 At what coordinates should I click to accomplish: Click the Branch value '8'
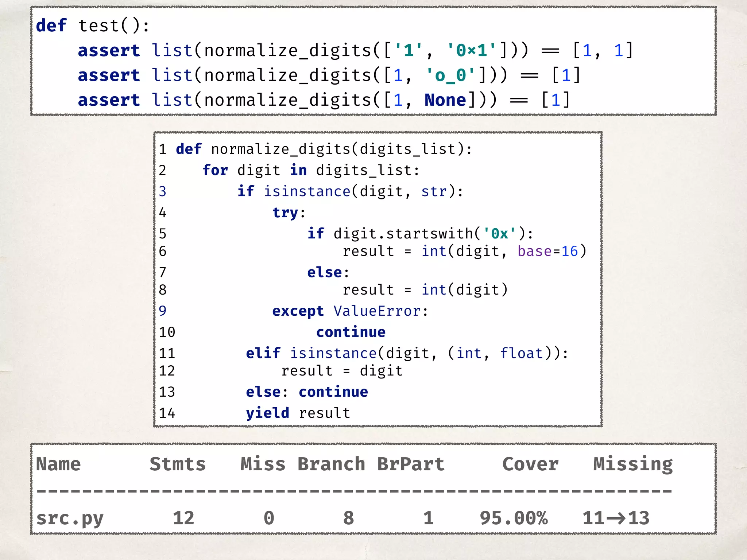[x=349, y=518]
